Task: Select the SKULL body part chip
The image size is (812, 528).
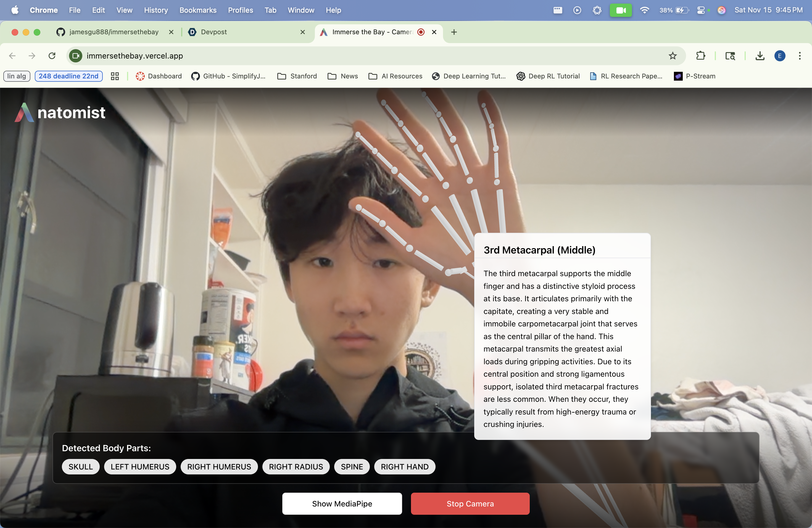Action: click(81, 467)
